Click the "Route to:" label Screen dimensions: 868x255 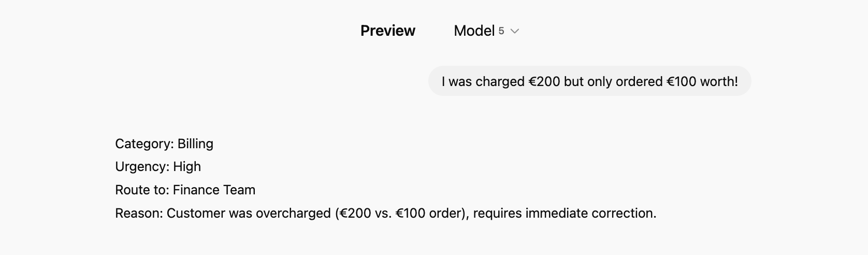[x=142, y=190]
